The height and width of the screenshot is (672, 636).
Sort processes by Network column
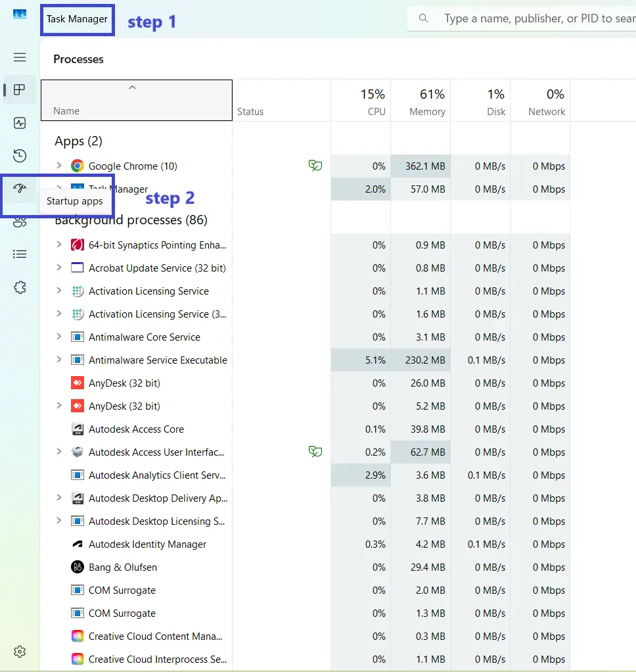click(x=539, y=102)
